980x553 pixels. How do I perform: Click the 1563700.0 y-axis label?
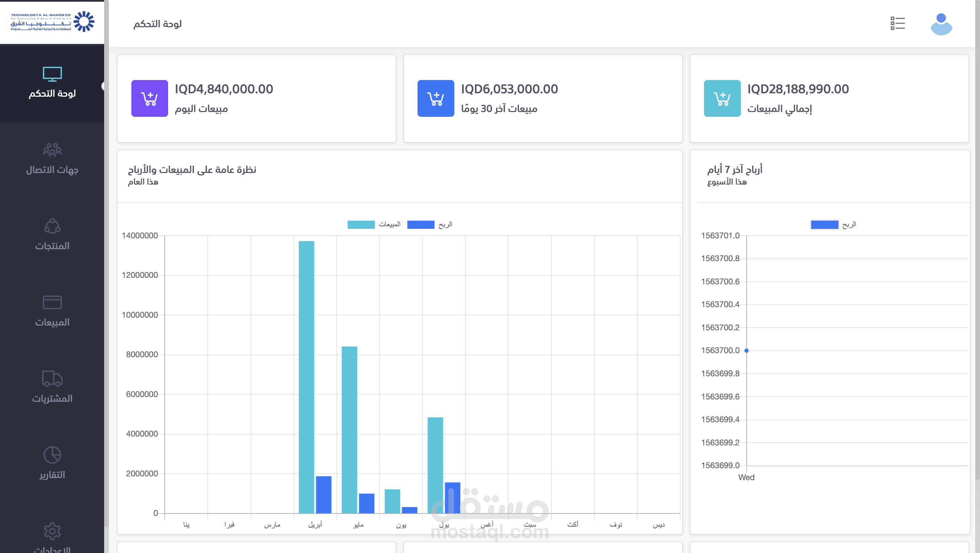tap(720, 350)
